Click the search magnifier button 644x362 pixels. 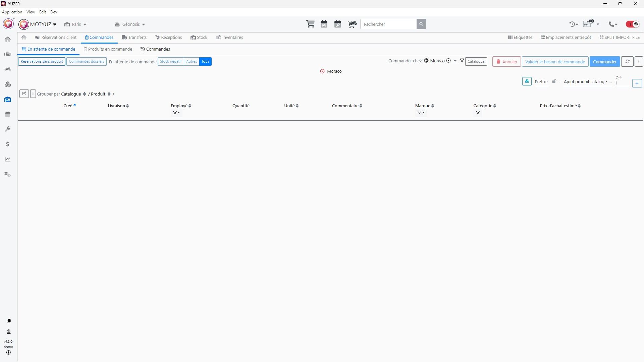point(421,24)
